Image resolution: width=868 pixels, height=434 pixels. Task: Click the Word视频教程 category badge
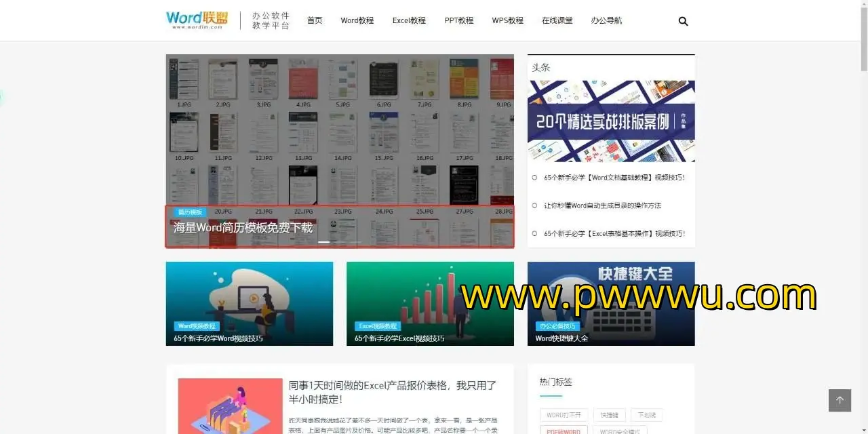pos(197,326)
